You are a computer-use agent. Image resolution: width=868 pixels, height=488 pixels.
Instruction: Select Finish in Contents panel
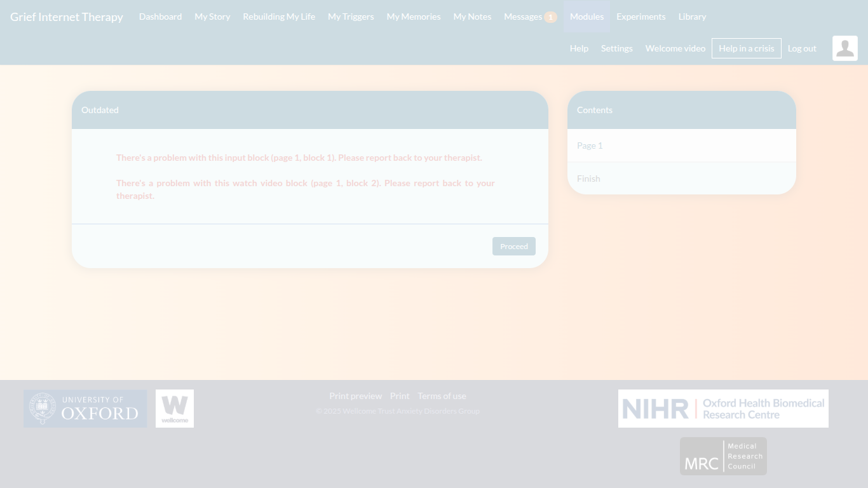click(588, 179)
